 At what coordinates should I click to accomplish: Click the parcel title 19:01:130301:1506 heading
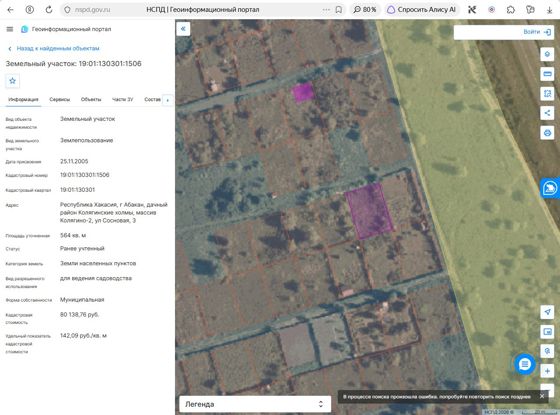pyautogui.click(x=74, y=64)
